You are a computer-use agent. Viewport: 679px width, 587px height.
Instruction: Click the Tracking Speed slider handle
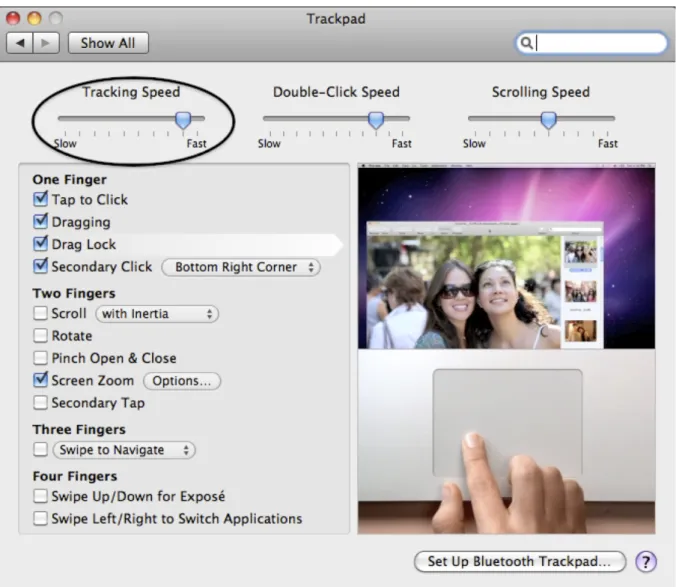pyautogui.click(x=183, y=119)
